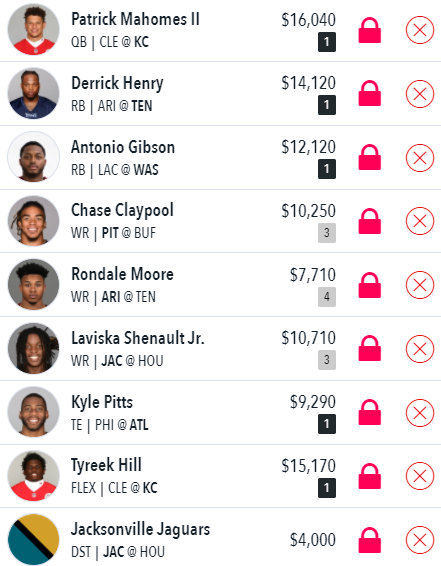Remove Rondale Moore with the red X

(x=420, y=285)
